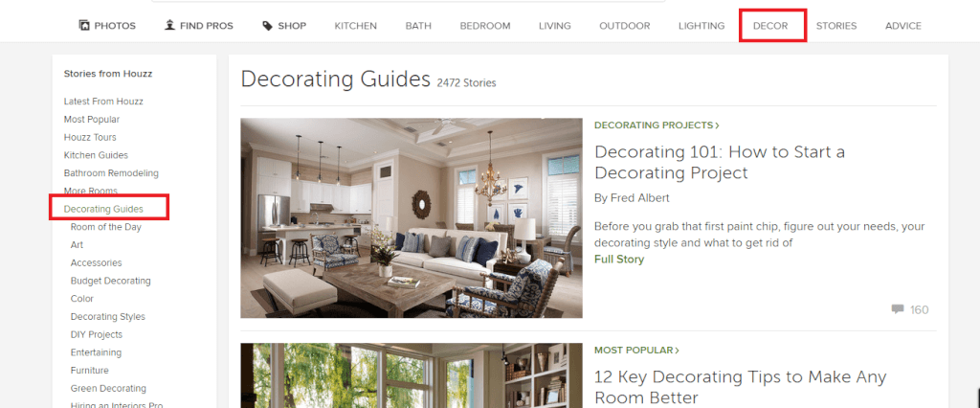Select the DIY Projects sidebar item

(97, 335)
